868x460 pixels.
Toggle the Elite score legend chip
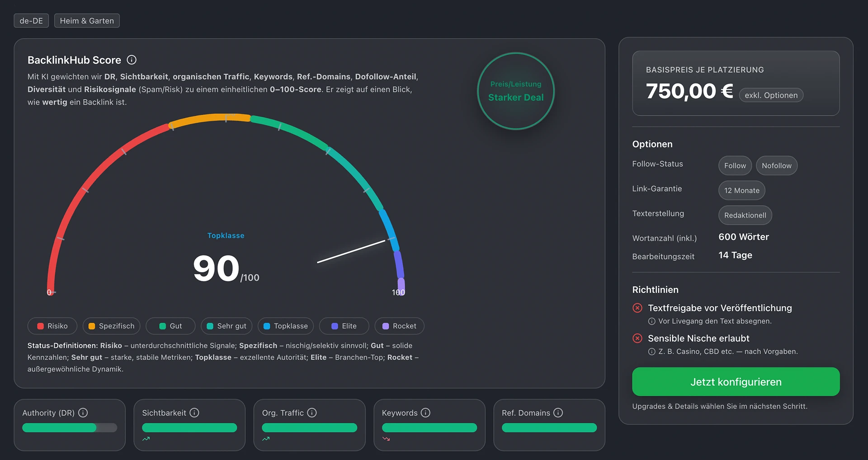tap(344, 326)
